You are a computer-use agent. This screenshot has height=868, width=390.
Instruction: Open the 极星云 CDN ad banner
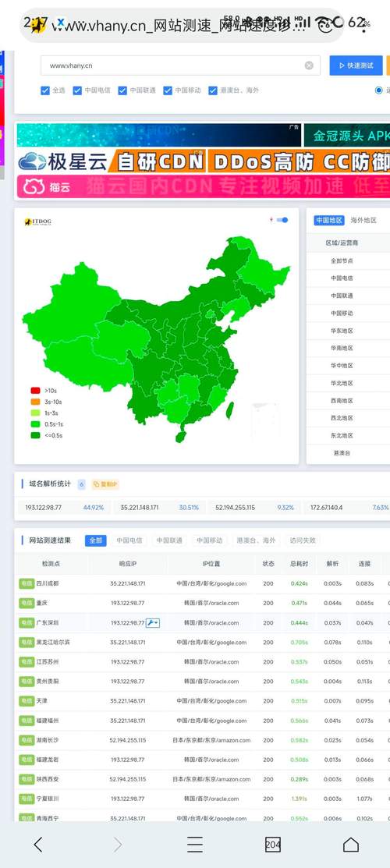tap(204, 161)
